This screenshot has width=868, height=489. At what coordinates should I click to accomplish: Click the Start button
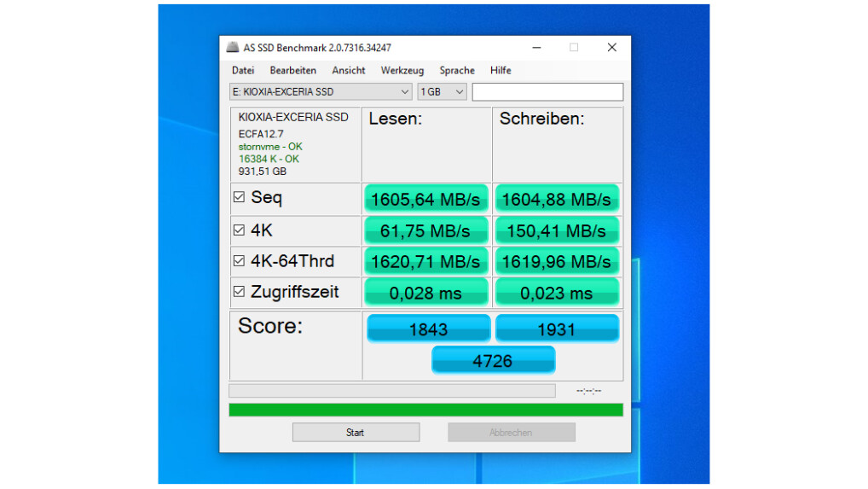356,433
